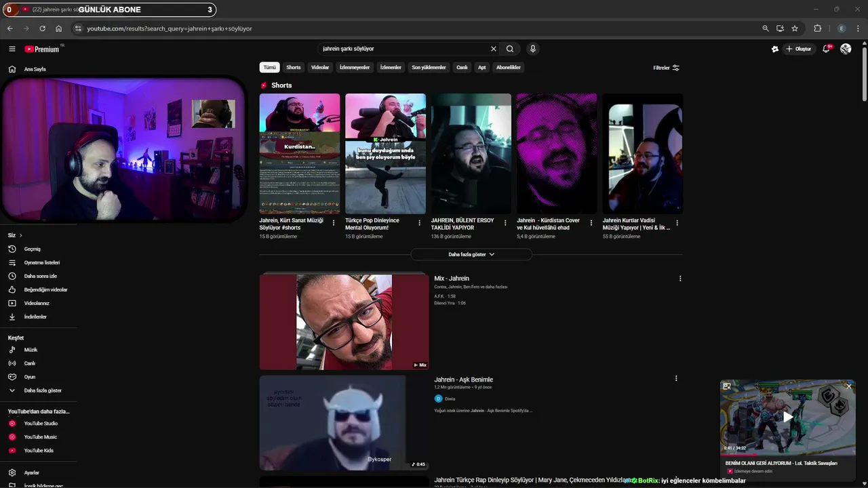Open notifications bell icon
The image size is (868, 488).
[x=826, y=49]
